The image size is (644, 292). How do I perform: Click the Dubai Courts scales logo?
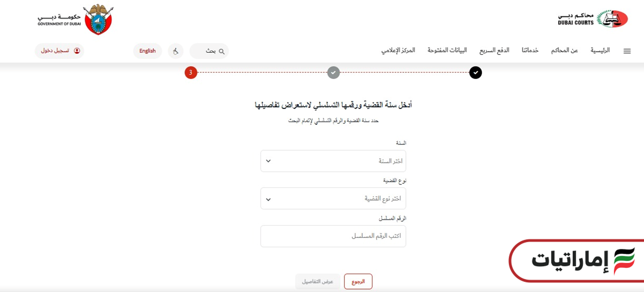615,18
